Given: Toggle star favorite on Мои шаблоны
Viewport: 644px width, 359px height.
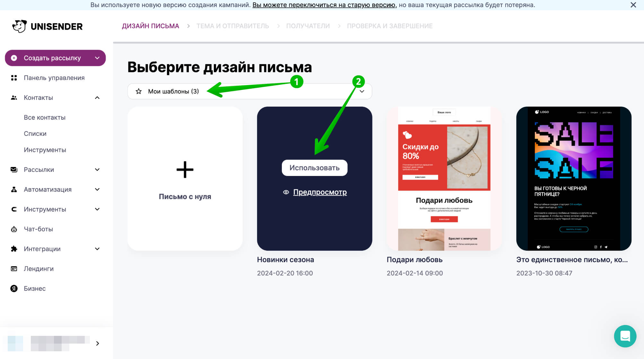Looking at the screenshot, I should coord(138,91).
